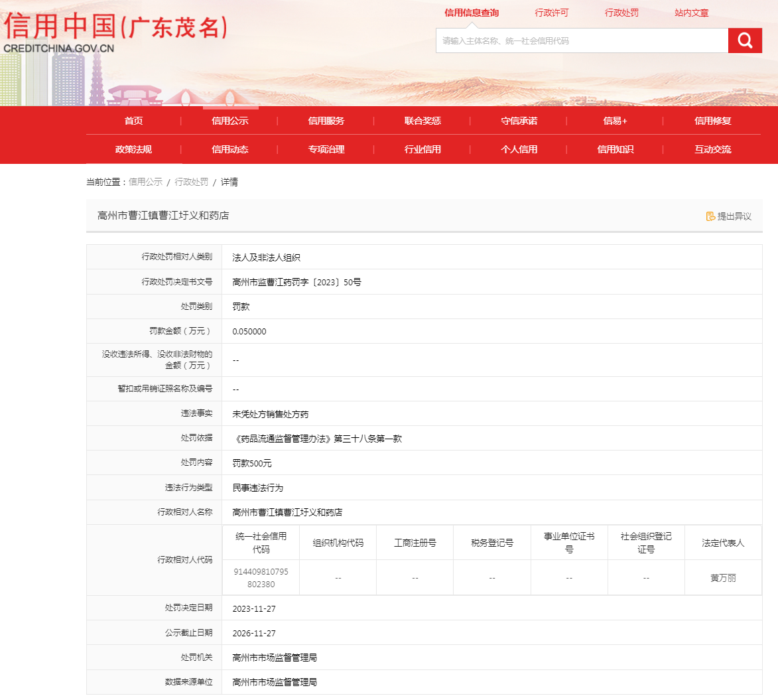778x700 pixels.
Task: Click the 信用公示 breadcrumb link
Action: coord(145,182)
